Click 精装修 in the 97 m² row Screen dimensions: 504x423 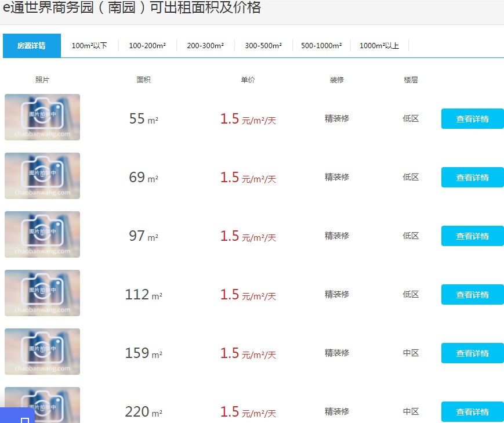[x=337, y=236]
